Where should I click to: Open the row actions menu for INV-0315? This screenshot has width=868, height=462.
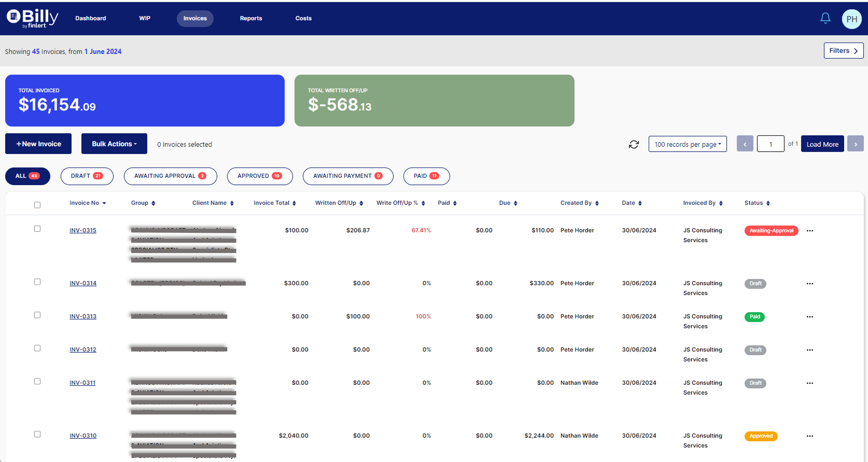click(x=810, y=231)
